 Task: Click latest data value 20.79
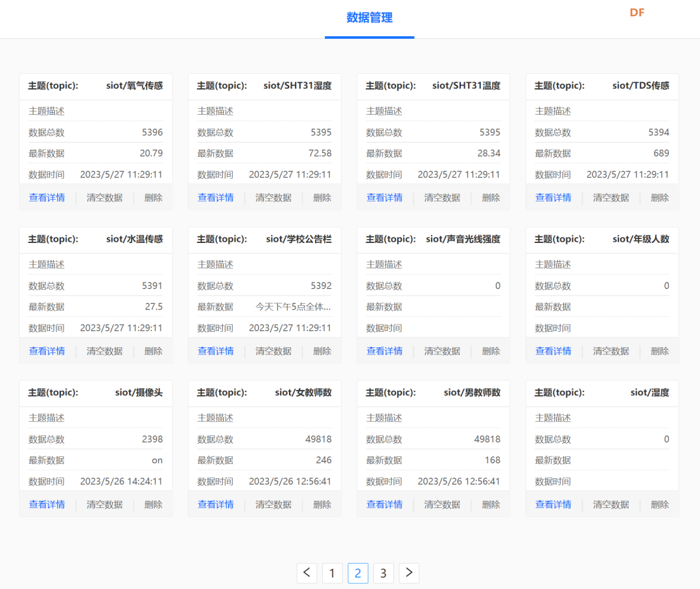(151, 154)
